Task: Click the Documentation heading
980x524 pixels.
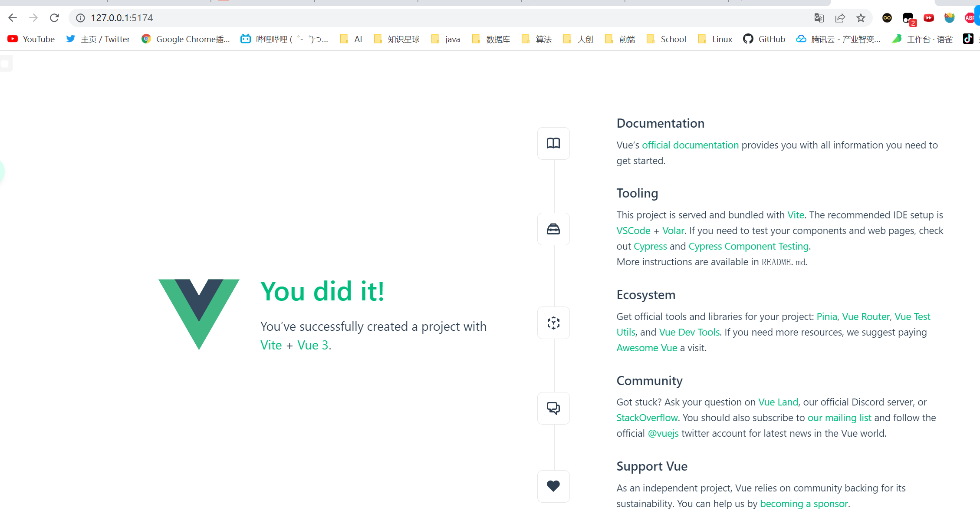Action: pos(660,123)
